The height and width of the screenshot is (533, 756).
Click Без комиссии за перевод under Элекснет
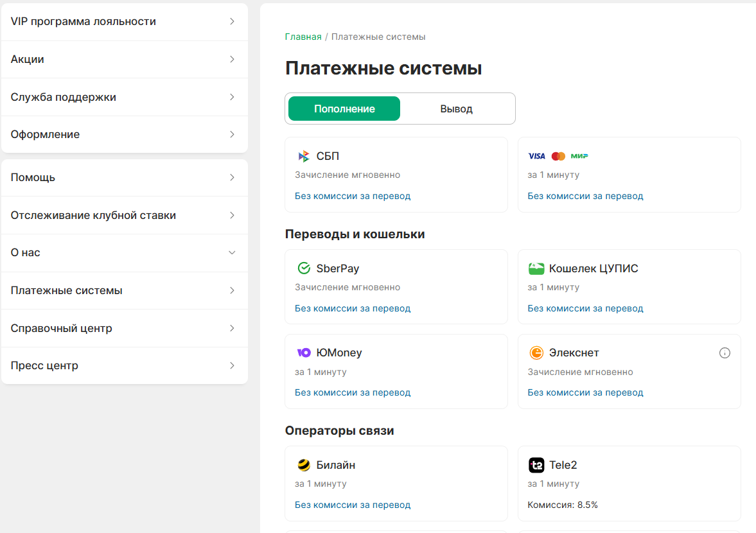coord(585,392)
